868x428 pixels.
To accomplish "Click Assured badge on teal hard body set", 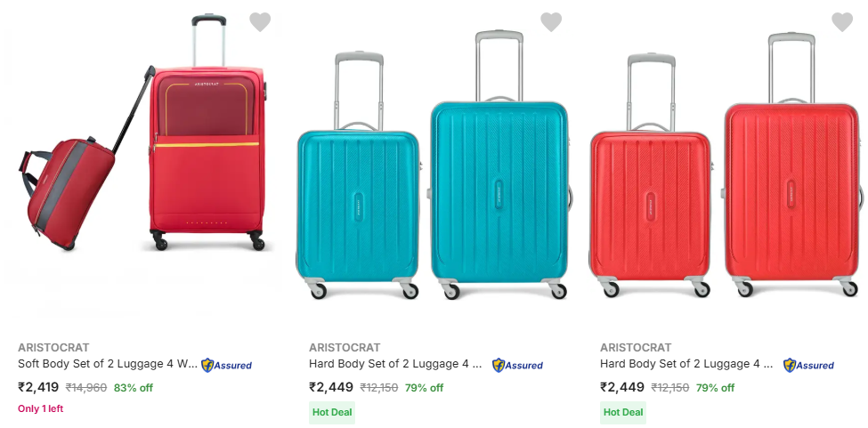I will 517,365.
